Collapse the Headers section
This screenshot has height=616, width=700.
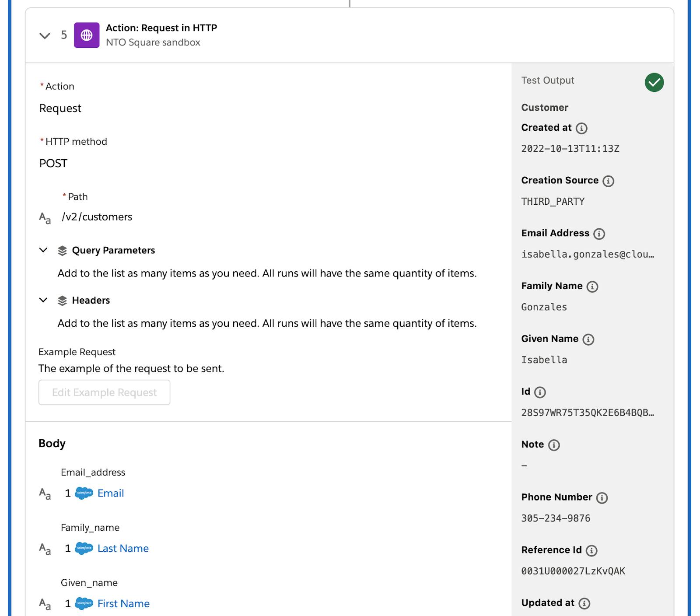pyautogui.click(x=43, y=300)
